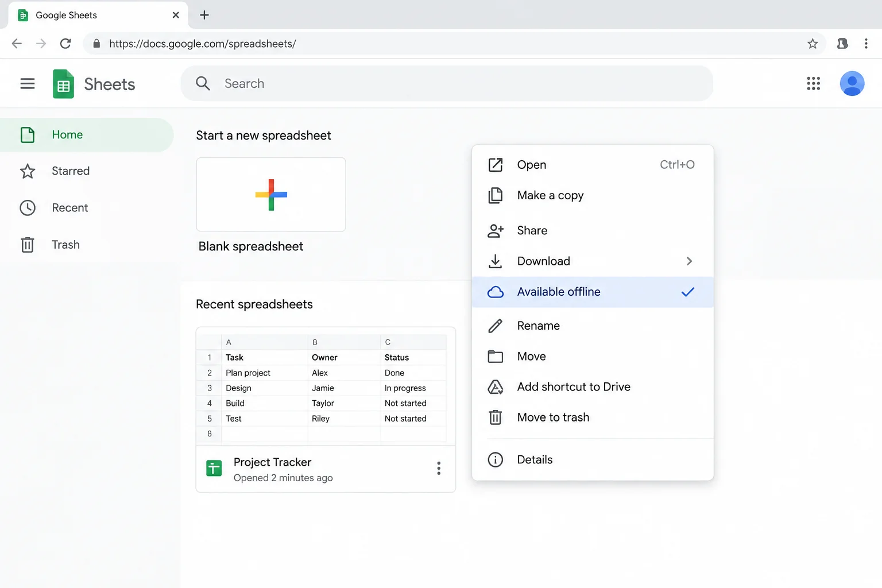This screenshot has height=588, width=882.
Task: Click the Ctrl+O shortcut hint
Action: click(x=677, y=165)
